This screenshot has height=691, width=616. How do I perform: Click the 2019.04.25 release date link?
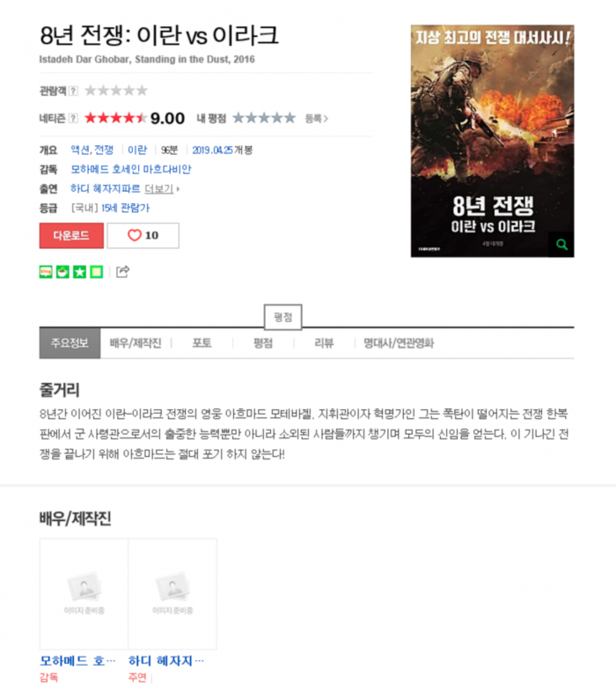point(212,151)
